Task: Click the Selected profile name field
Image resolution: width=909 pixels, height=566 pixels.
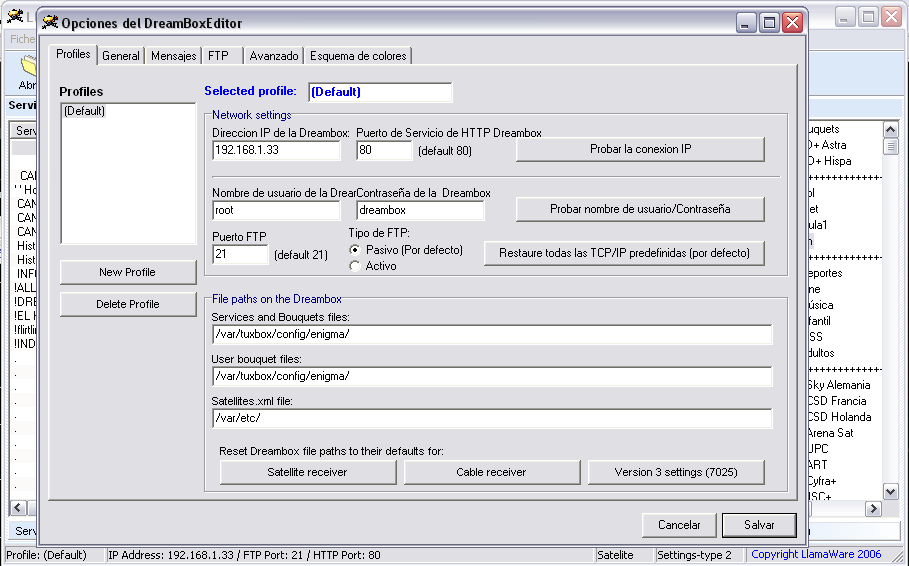Action: click(380, 92)
